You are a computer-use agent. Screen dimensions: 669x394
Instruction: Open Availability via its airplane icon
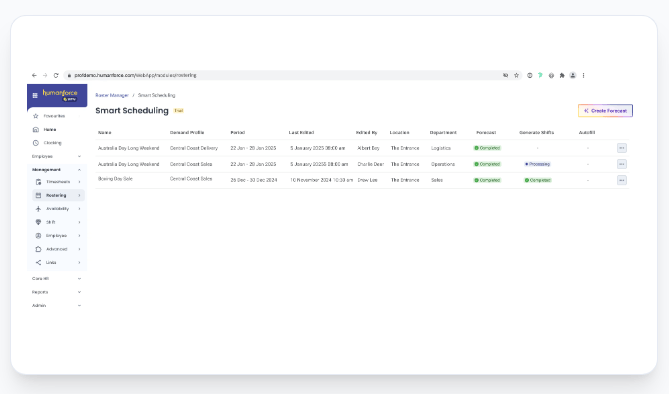pos(38,209)
